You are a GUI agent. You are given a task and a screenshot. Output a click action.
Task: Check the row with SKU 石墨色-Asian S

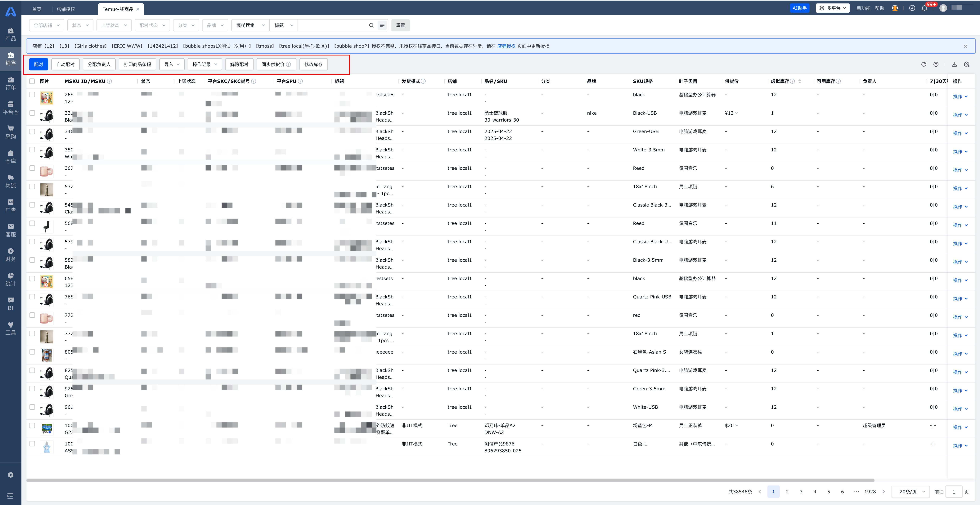[x=32, y=352]
